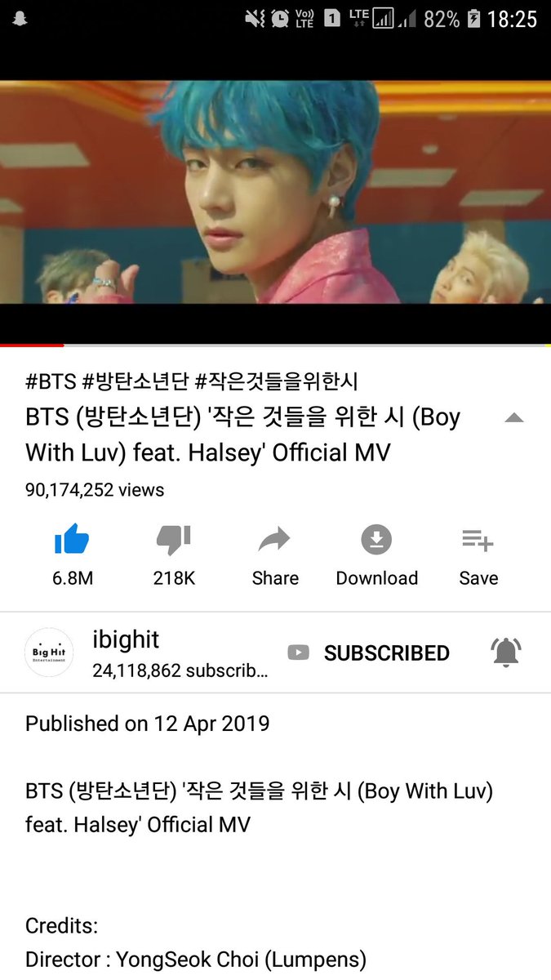This screenshot has width=551, height=980.
Task: Tap the blue thumbs-up like icon
Action: [x=72, y=540]
